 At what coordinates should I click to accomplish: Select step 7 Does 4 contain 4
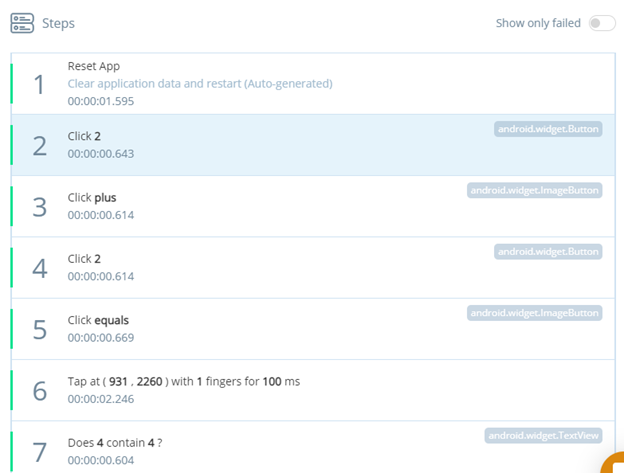coord(300,450)
